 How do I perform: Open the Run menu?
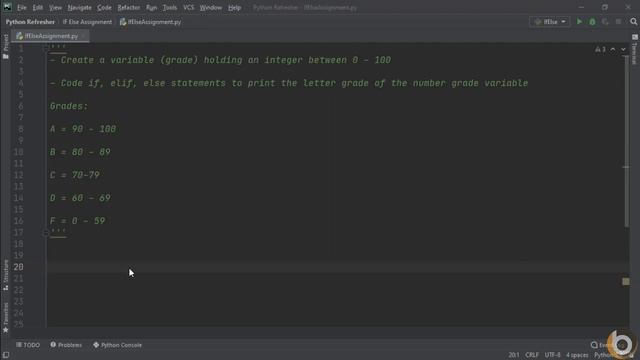coord(151,8)
